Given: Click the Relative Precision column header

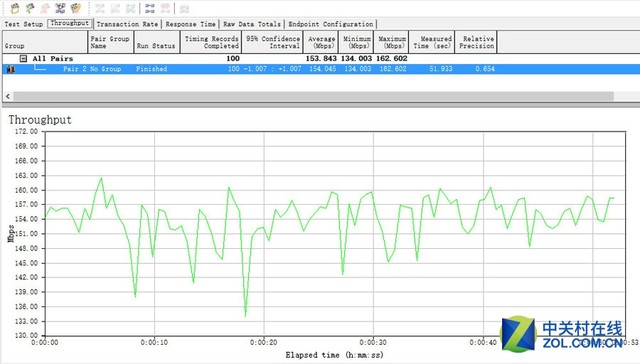Looking at the screenshot, I should (x=476, y=42).
